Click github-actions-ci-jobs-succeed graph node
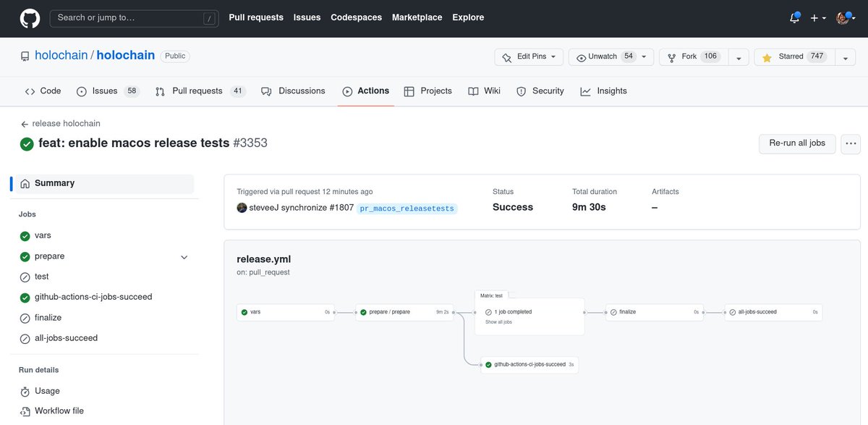Image resolution: width=868 pixels, height=425 pixels. tap(529, 365)
